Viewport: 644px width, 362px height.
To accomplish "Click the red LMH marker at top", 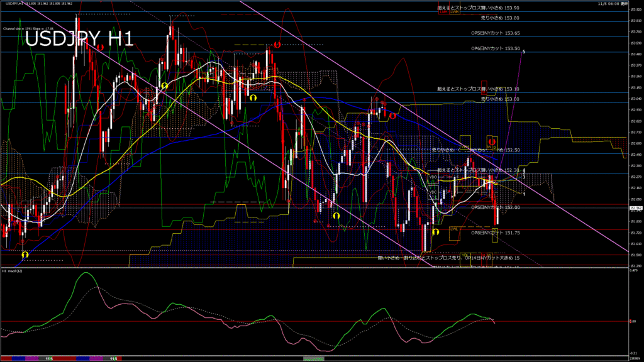I will pos(444,11).
